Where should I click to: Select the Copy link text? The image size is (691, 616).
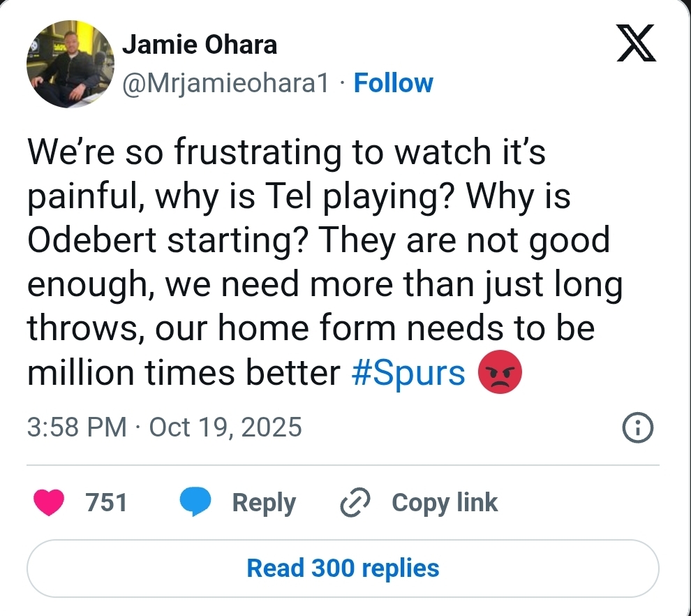pos(445,503)
